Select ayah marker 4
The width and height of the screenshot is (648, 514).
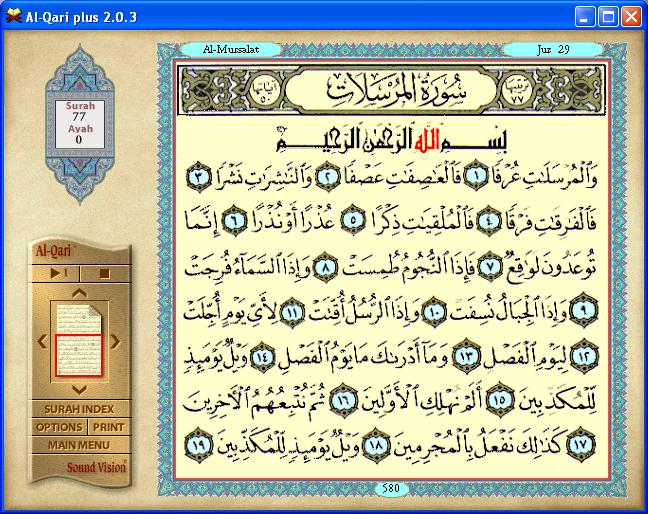pyautogui.click(x=489, y=220)
